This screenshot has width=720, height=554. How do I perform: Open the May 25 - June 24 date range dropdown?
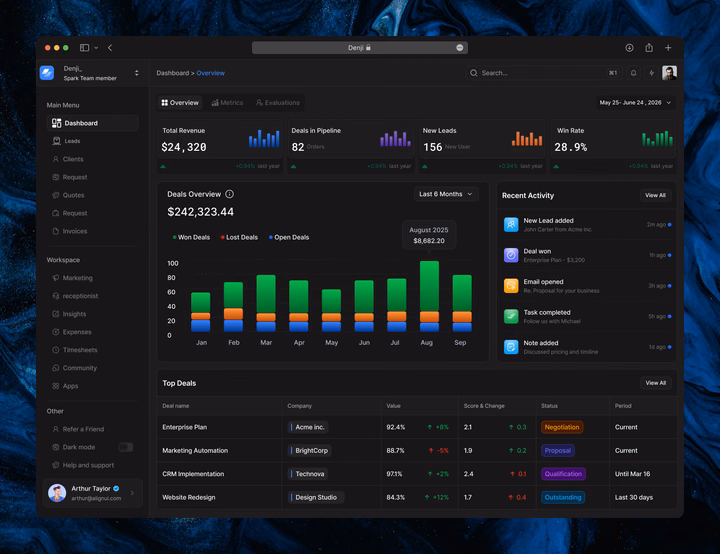pyautogui.click(x=635, y=102)
